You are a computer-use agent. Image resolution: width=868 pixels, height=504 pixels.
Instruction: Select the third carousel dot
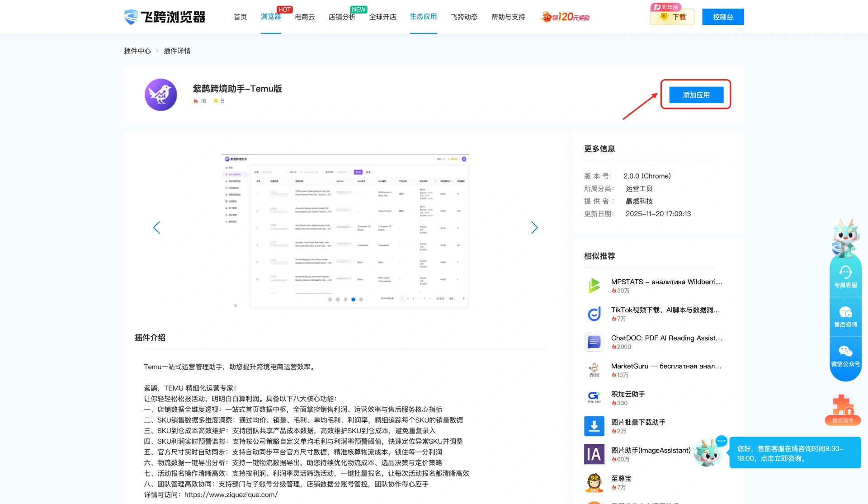(345, 299)
